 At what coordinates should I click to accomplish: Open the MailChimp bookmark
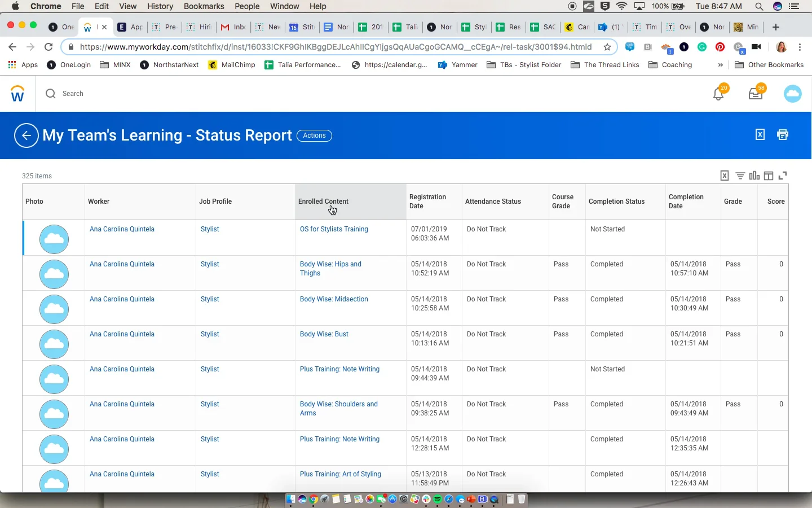click(x=232, y=65)
